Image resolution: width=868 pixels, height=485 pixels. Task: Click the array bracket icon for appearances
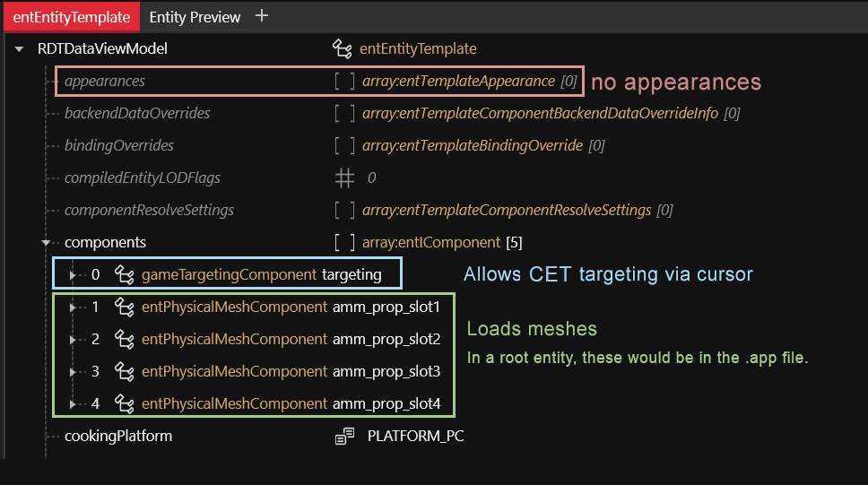pyautogui.click(x=343, y=81)
